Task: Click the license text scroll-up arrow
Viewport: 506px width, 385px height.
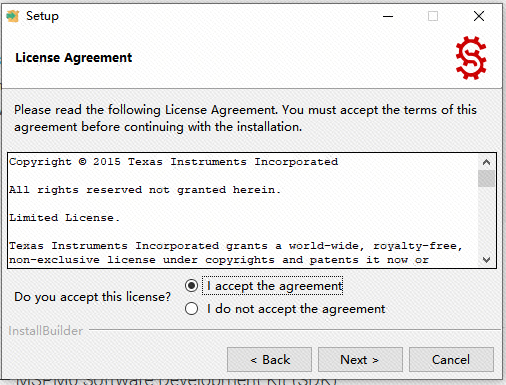Action: coord(486,162)
